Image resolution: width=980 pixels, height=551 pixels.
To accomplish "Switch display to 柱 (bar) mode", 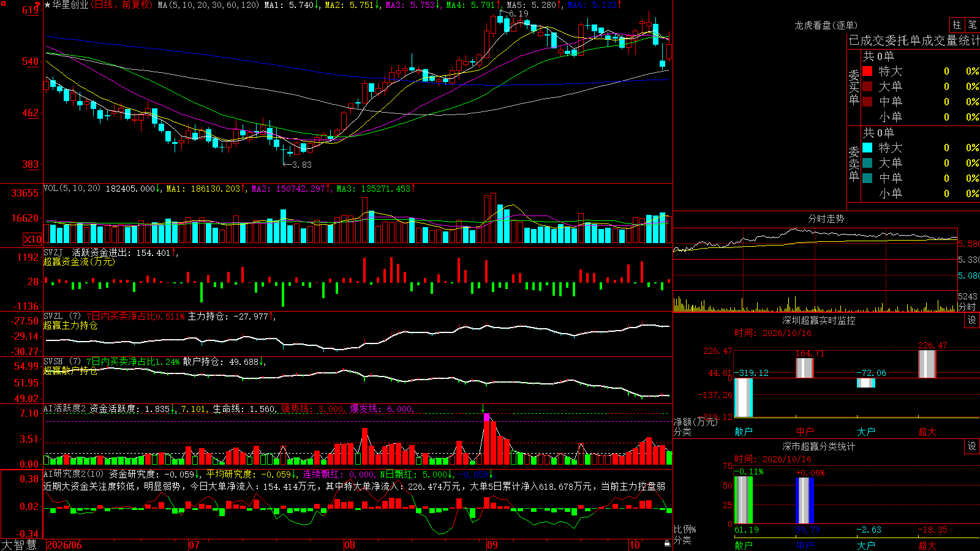I will tap(957, 24).
